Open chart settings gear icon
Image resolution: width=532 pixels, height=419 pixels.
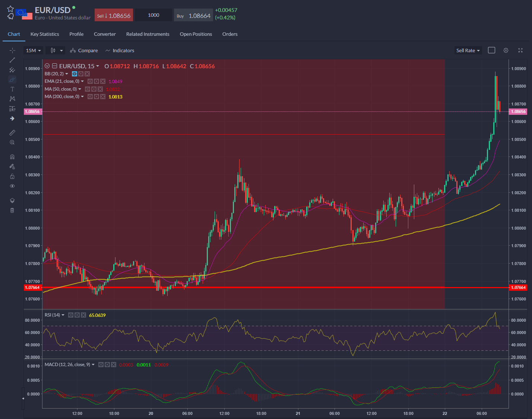pyautogui.click(x=506, y=50)
